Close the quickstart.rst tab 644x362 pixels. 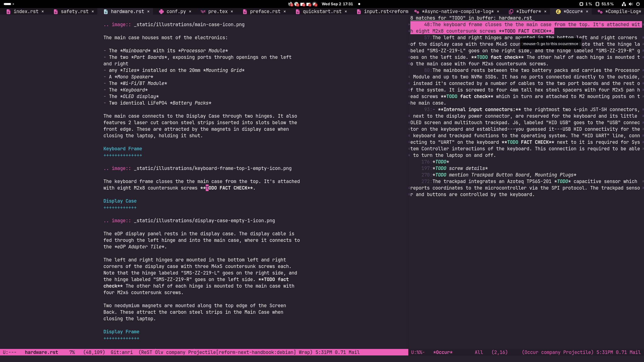point(346,12)
